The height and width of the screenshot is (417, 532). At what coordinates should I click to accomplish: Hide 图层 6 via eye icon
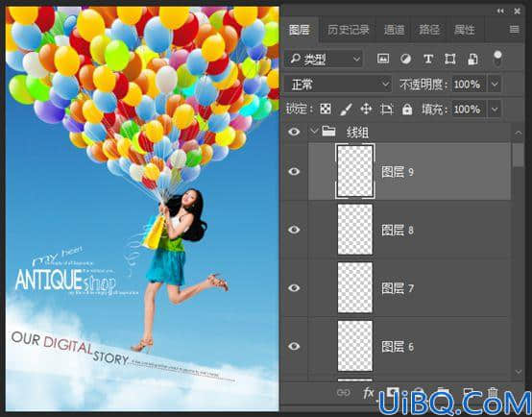click(294, 346)
